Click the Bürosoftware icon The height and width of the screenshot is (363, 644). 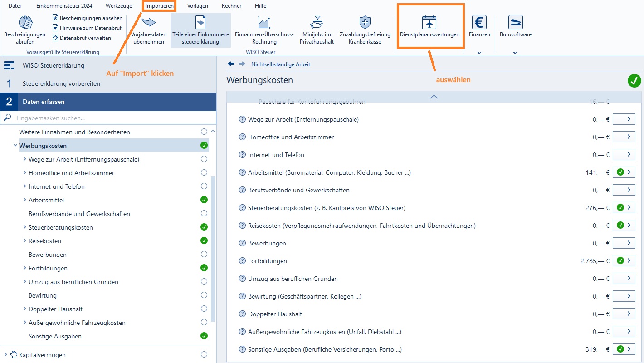pos(515,22)
